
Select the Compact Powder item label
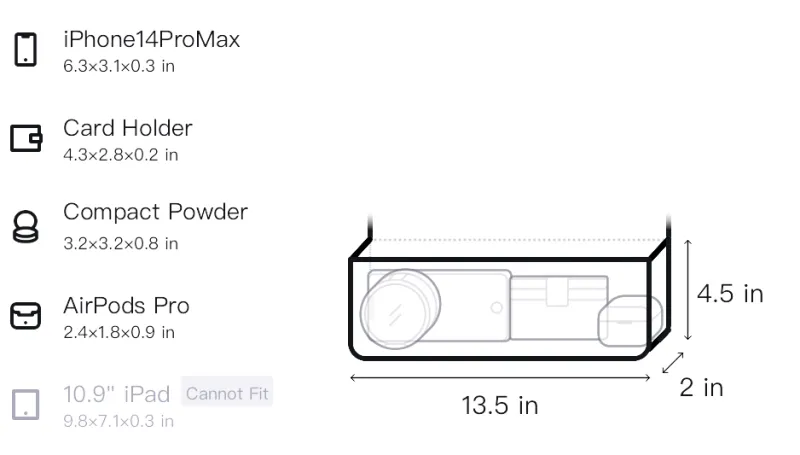pyautogui.click(x=156, y=212)
